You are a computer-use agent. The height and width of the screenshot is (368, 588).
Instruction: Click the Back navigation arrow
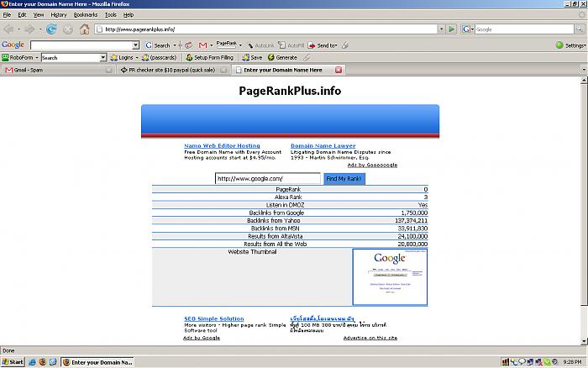pos(10,29)
